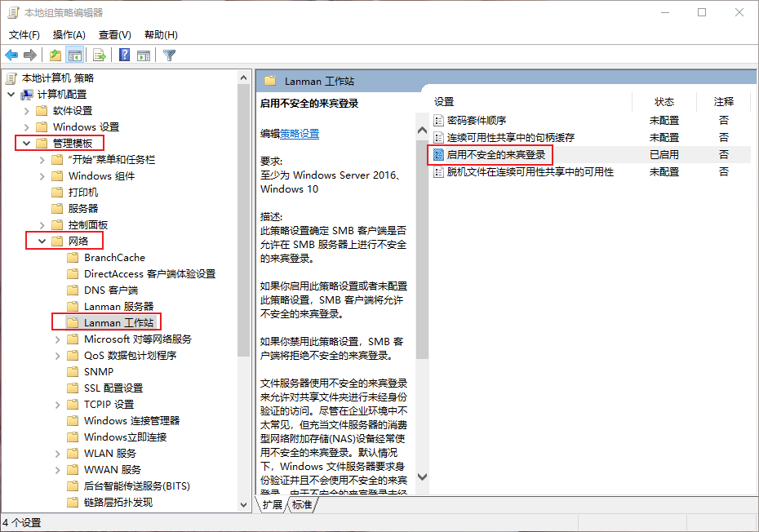Click the Export list toolbar icon
Image resolution: width=759 pixels, height=532 pixels.
(100, 55)
